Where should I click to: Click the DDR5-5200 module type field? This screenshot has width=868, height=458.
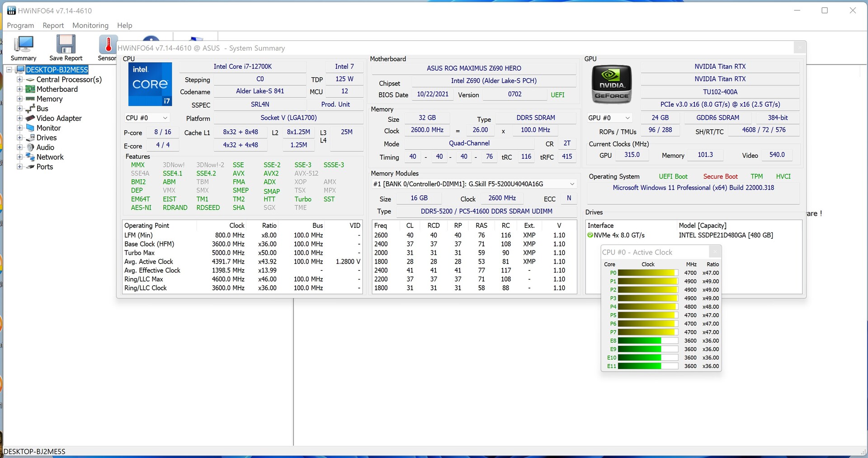(x=486, y=211)
